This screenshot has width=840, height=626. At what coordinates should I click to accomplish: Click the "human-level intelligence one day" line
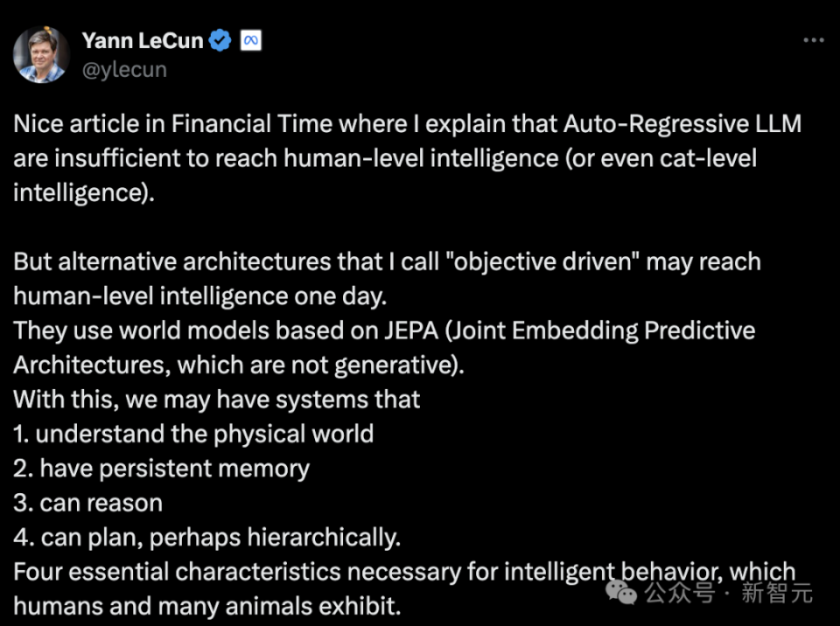[199, 296]
